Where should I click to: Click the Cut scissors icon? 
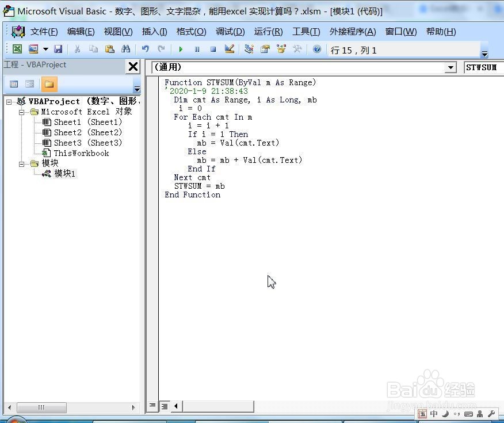coord(77,49)
